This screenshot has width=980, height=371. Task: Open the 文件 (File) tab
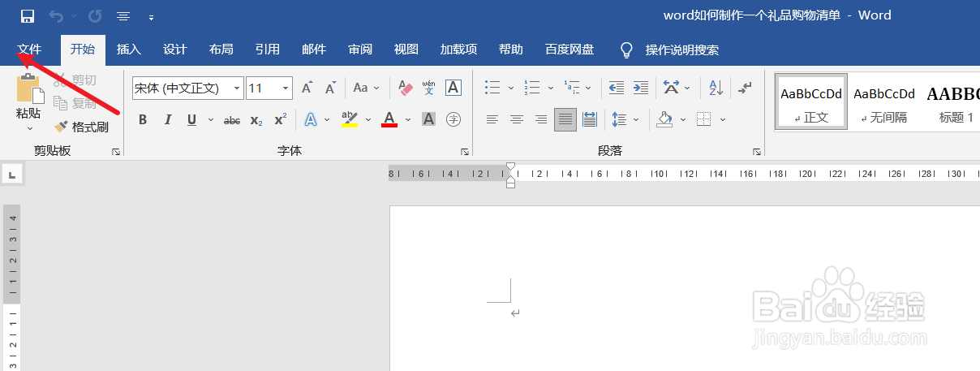(x=29, y=50)
